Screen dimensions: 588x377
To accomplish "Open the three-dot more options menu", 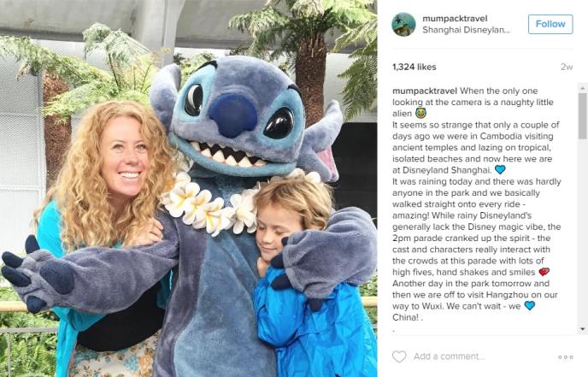I will pyautogui.click(x=566, y=356).
